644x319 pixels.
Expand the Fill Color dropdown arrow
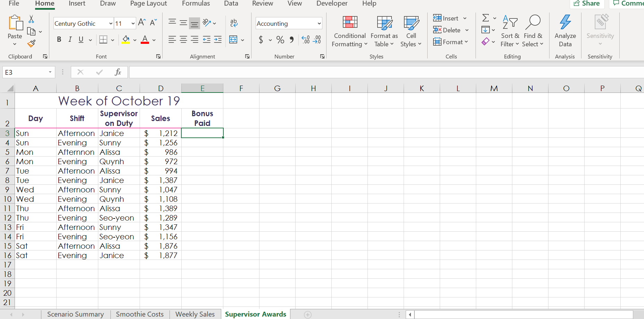(x=135, y=40)
